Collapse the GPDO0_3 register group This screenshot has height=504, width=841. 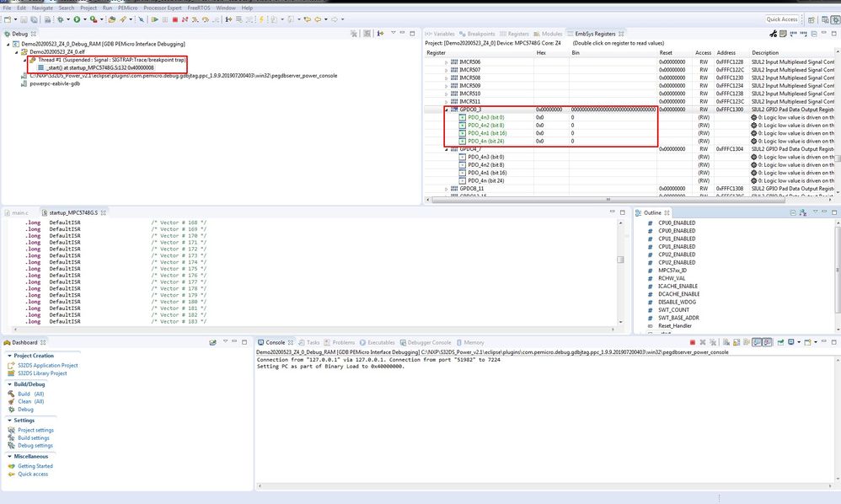(446, 109)
